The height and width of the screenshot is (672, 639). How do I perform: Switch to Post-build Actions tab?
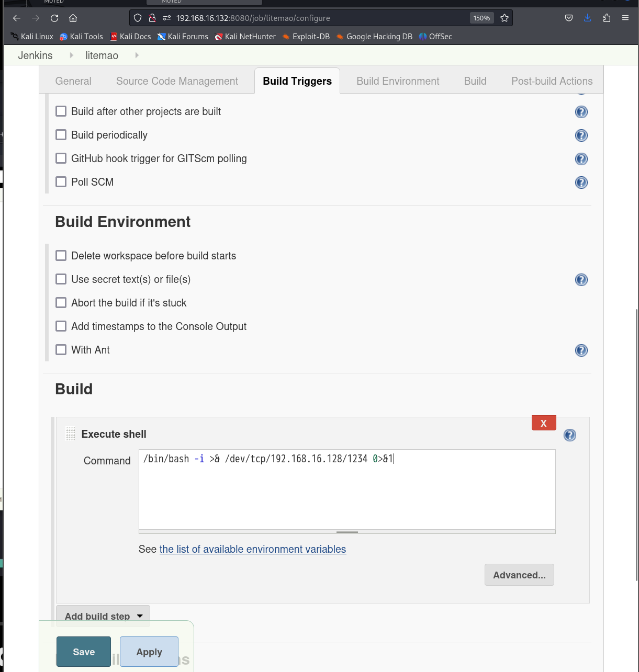click(552, 81)
